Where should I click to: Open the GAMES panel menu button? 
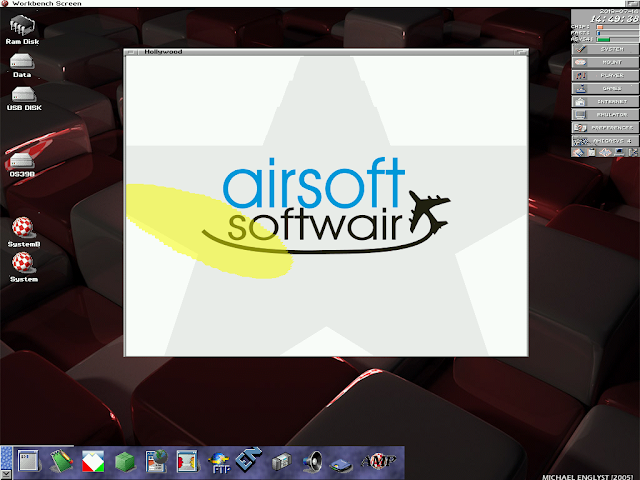click(x=605, y=89)
